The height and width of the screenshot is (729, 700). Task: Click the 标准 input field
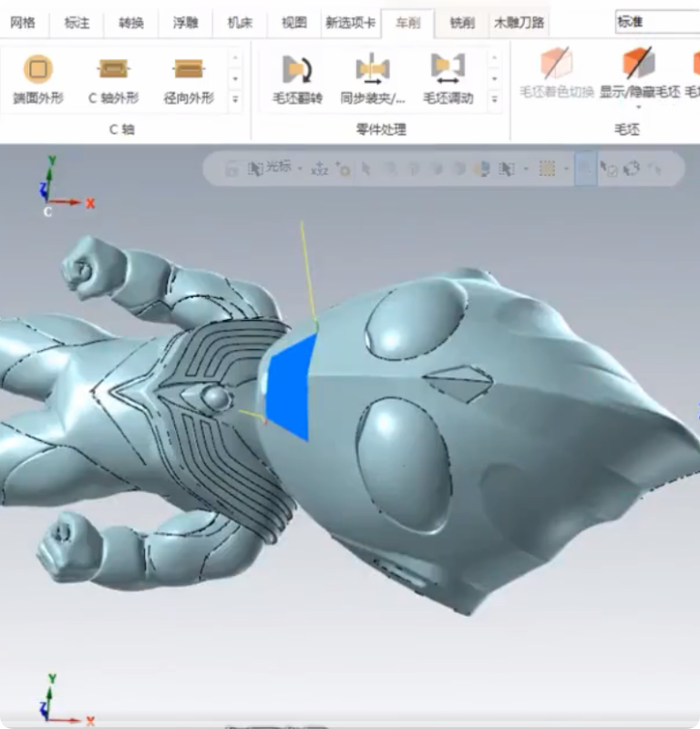tap(656, 22)
